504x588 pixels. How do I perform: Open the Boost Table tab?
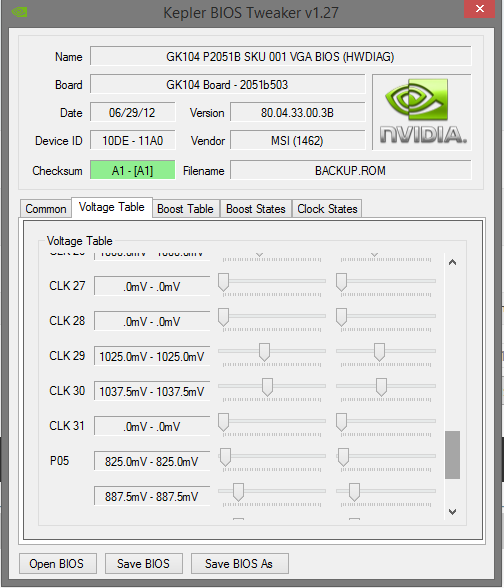[185, 208]
